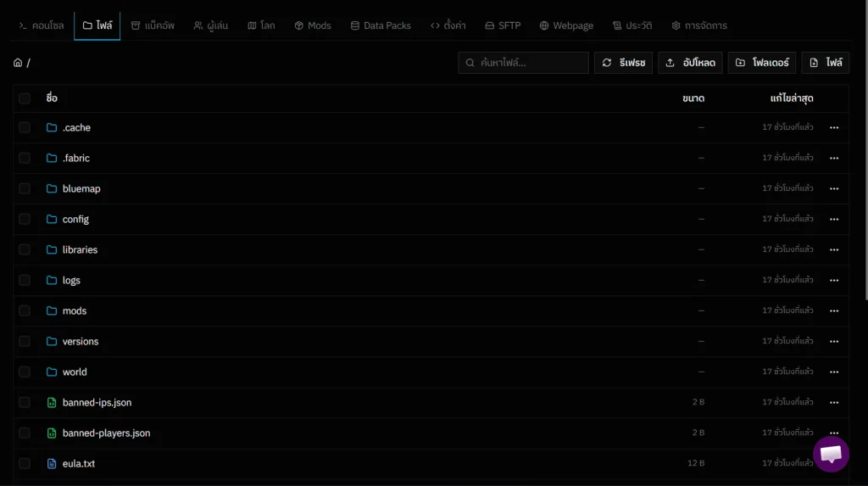The image size is (868, 486).
Task: Click the อัปโหลด upload button
Action: 690,63
